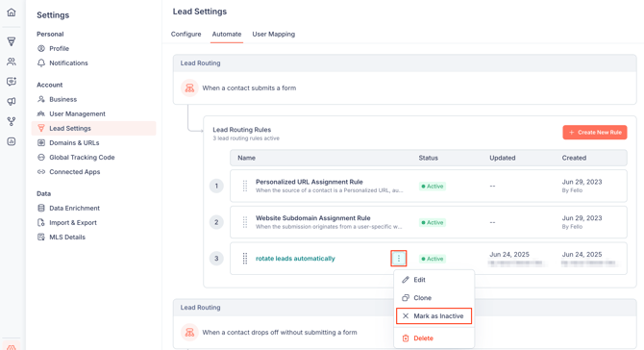644x350 pixels.
Task: Click the Personalized URL Assignment Rule row
Action: (429, 187)
